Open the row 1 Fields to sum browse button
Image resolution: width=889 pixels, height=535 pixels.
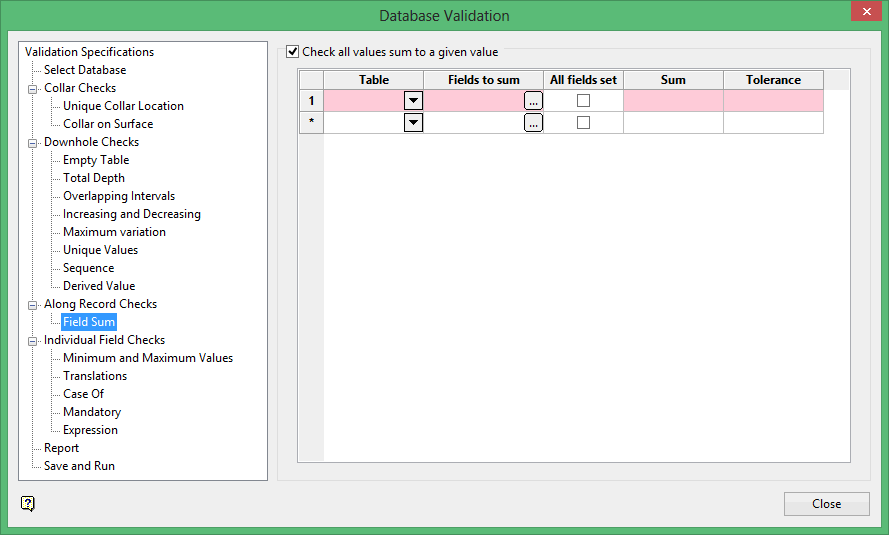[x=533, y=100]
